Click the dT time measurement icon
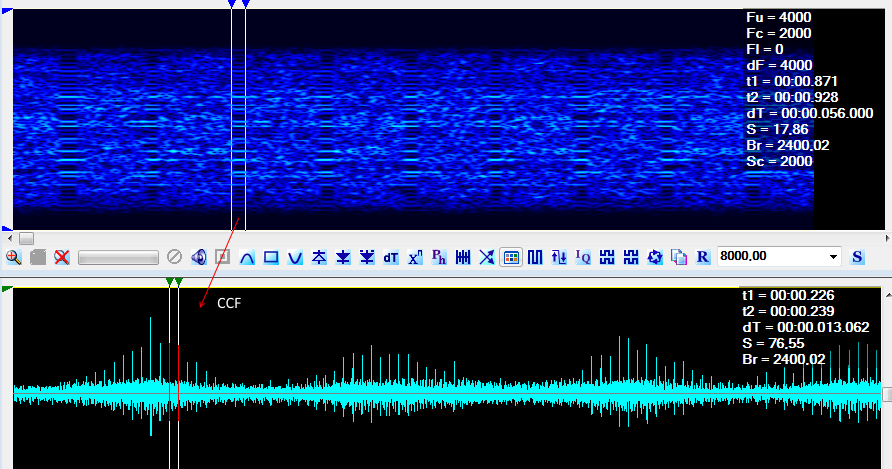The height and width of the screenshot is (469, 892). [391, 257]
